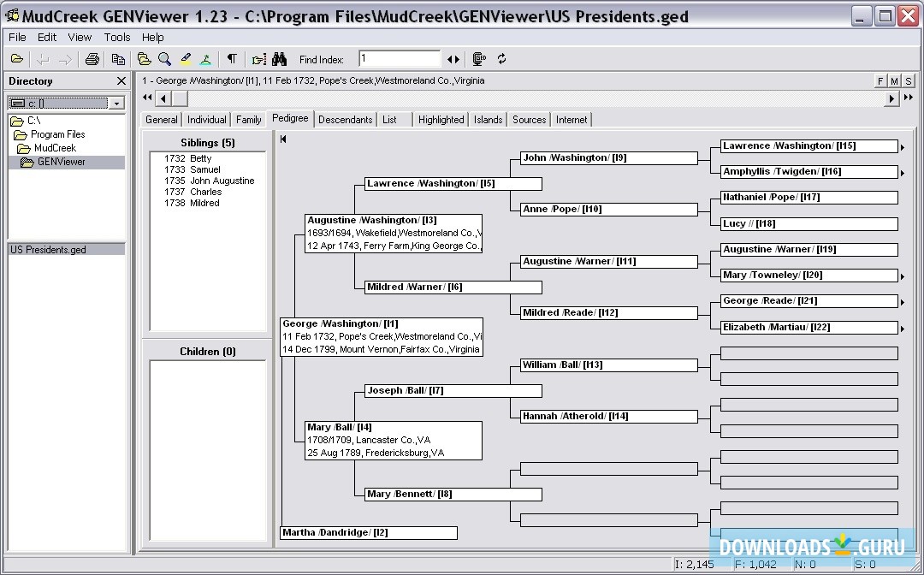The image size is (924, 575).
Task: Expand ancestors of George /Reade/ [I21]
Action: 903,302
